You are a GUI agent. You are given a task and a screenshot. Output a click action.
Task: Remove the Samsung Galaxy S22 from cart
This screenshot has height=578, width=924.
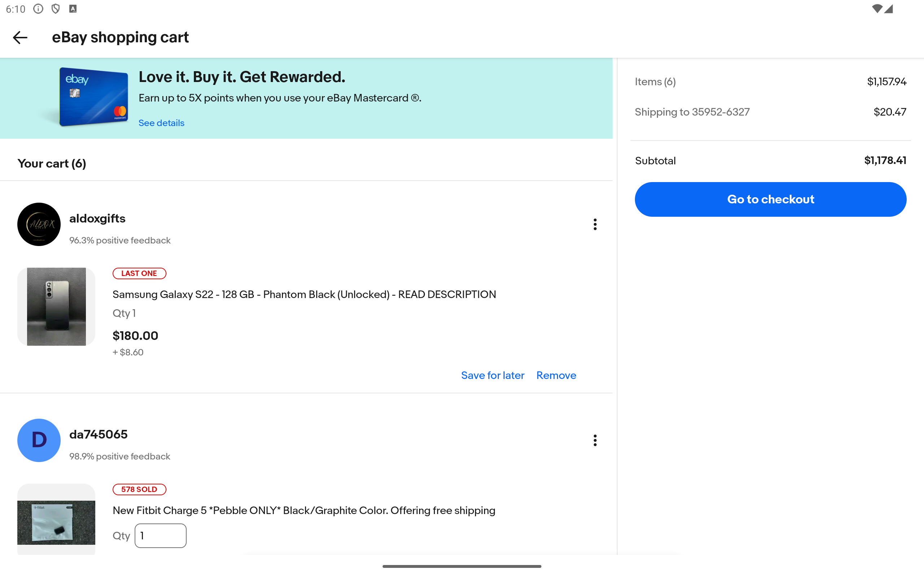click(x=556, y=375)
